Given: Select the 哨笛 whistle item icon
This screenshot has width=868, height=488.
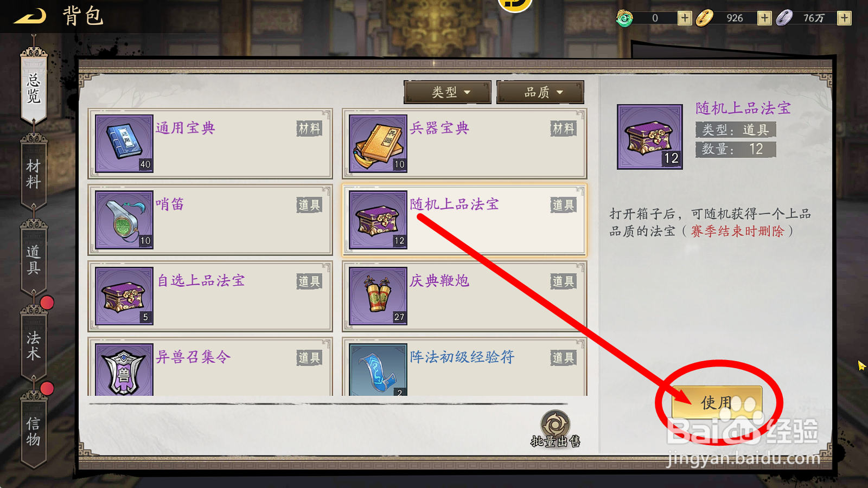Looking at the screenshot, I should [124, 220].
